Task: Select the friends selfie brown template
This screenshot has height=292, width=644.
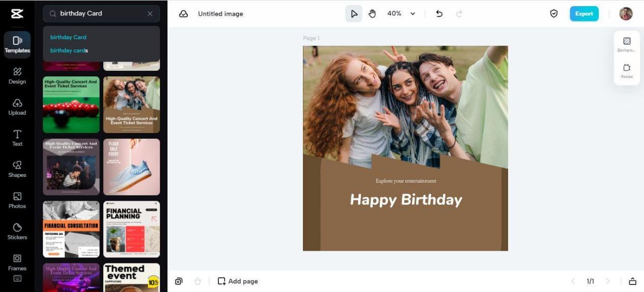Action: click(131, 104)
